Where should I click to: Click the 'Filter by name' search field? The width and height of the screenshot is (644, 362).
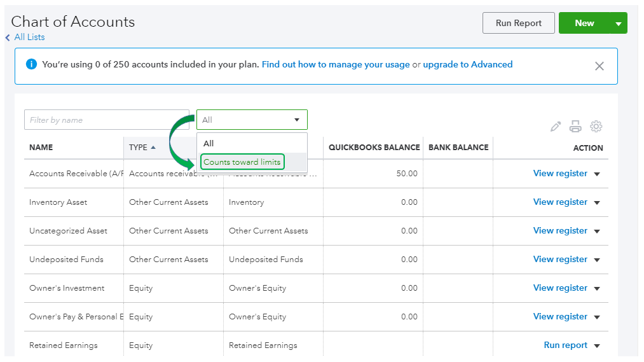click(x=106, y=120)
